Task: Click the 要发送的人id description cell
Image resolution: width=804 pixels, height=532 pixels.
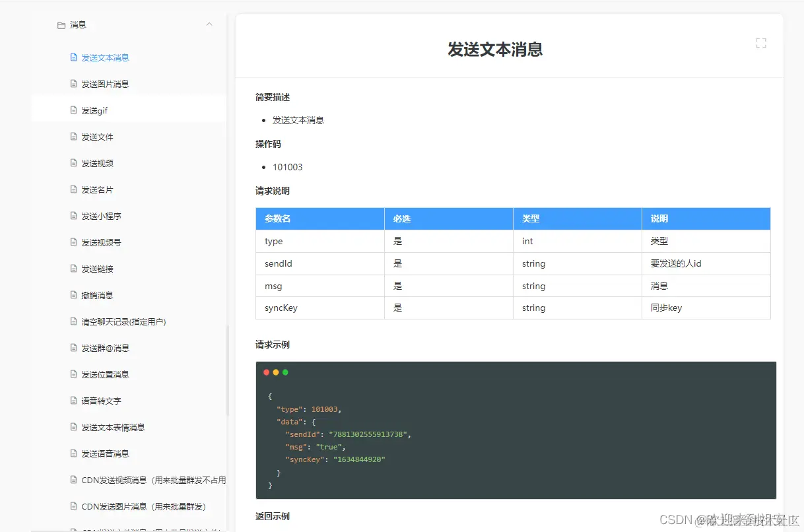Action: pyautogui.click(x=706, y=263)
